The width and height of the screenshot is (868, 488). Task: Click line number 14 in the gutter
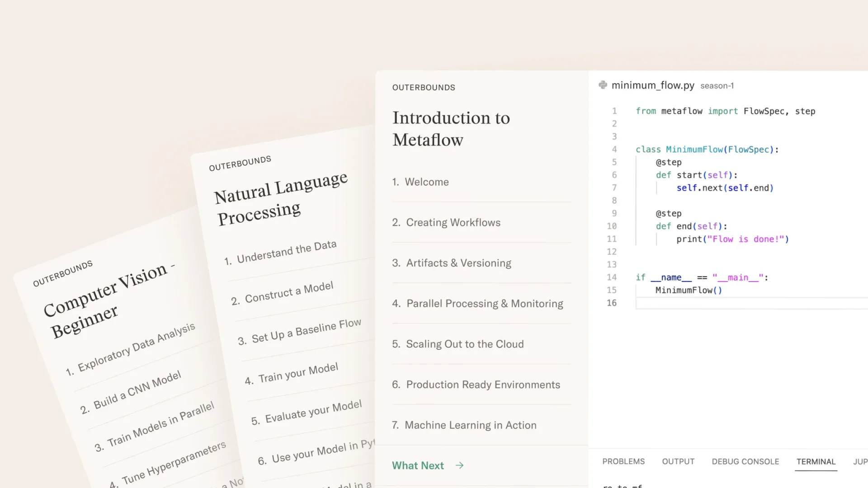[612, 277]
